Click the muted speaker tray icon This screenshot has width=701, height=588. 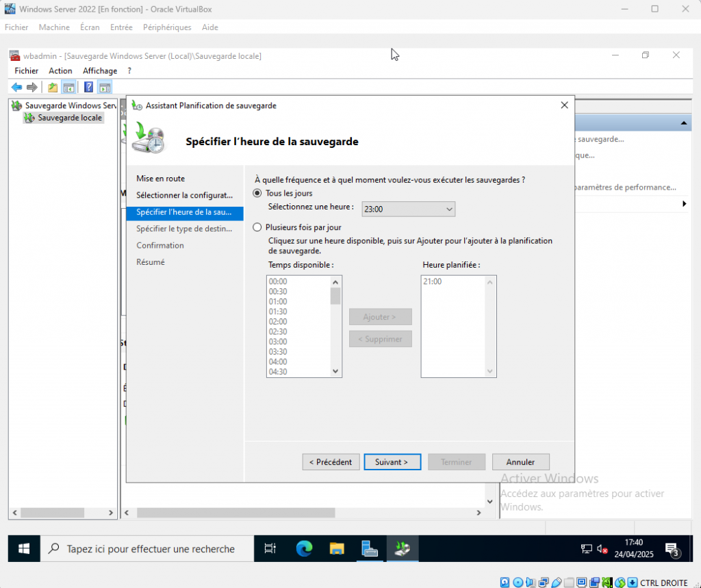point(602,548)
